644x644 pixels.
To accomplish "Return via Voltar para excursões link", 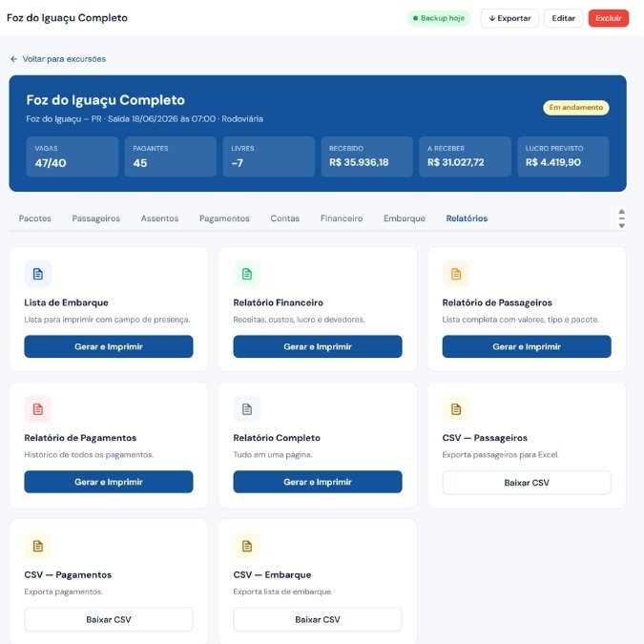I will pos(58,59).
